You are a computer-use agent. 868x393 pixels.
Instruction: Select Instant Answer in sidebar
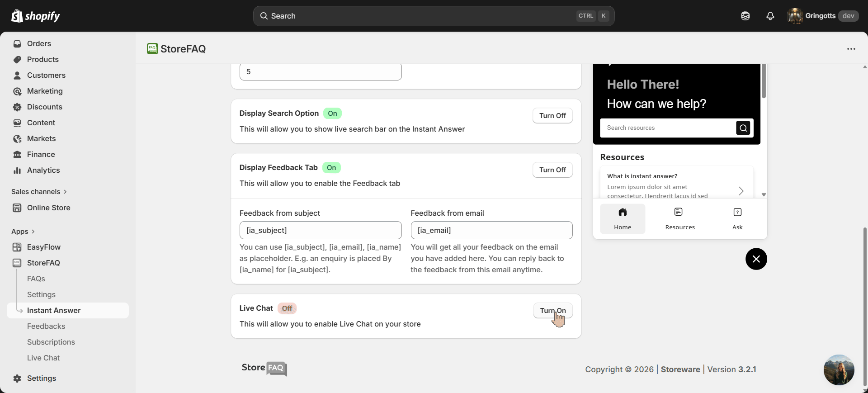point(68,310)
